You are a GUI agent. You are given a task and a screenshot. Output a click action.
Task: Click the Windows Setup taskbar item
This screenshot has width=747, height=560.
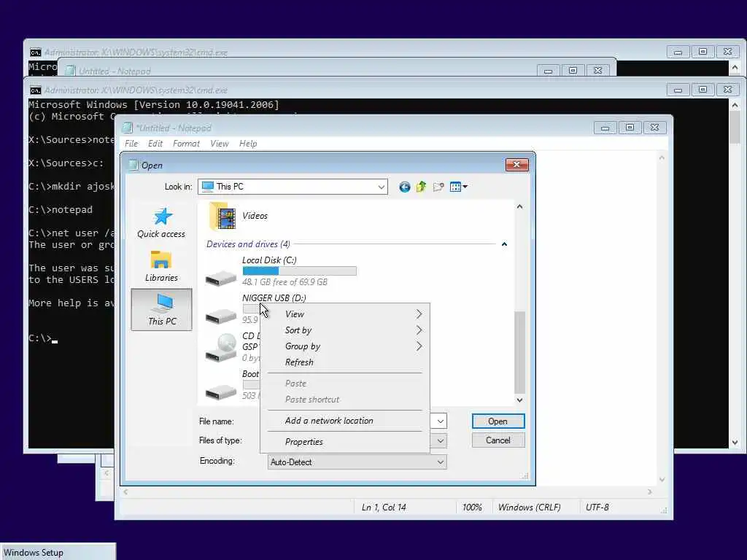[58, 552]
